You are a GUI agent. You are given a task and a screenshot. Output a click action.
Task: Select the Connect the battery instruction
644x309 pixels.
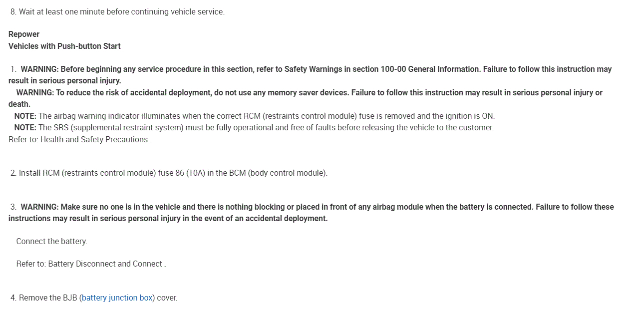pos(51,242)
